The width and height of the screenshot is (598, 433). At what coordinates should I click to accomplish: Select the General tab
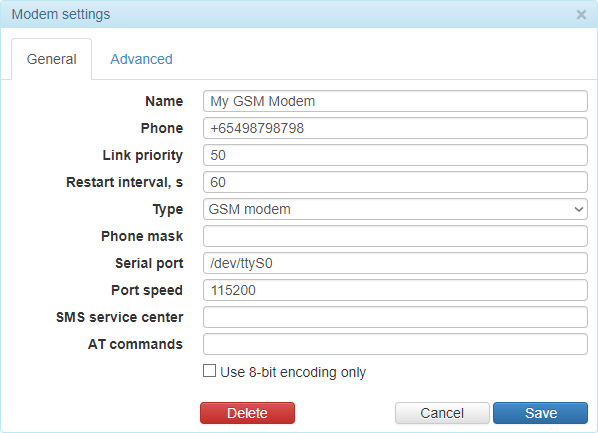[51, 59]
